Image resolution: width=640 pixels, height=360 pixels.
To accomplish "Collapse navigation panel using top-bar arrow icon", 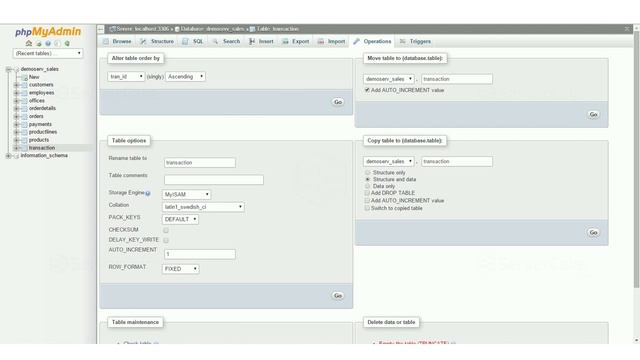I will [x=100, y=29].
